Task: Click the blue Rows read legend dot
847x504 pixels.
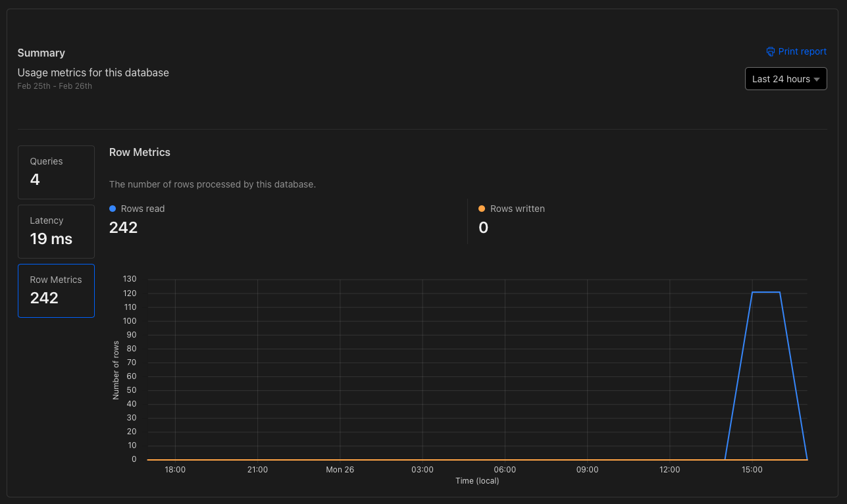Action: pos(112,209)
